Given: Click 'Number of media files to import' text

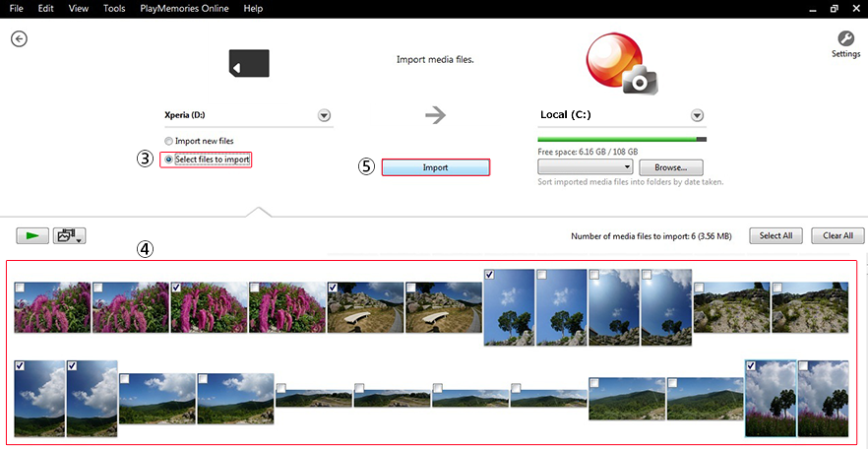Looking at the screenshot, I should pyautogui.click(x=651, y=236).
